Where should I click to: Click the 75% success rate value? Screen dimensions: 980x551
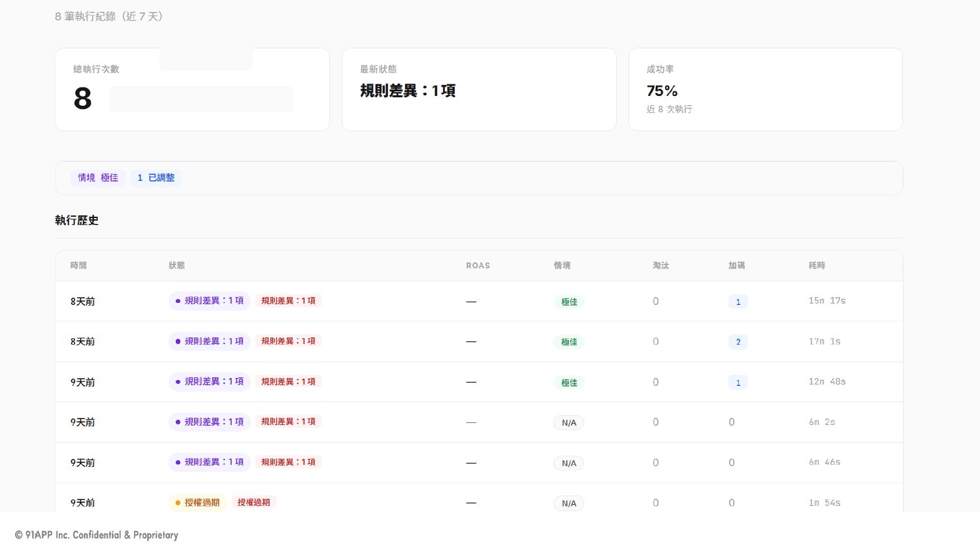(x=662, y=91)
